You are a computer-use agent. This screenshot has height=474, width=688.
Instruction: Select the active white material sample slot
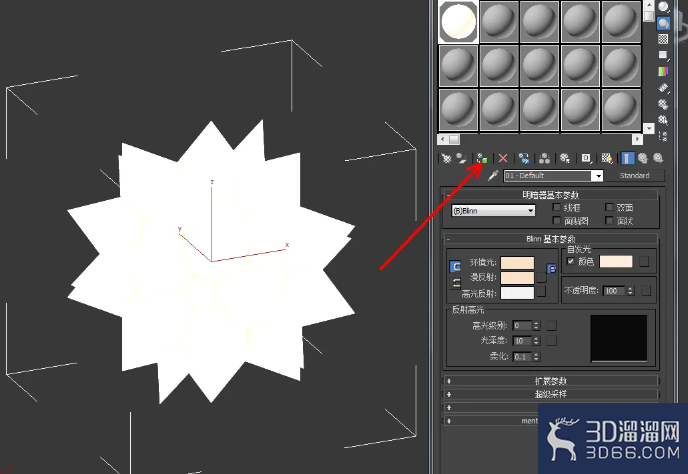[x=459, y=22]
